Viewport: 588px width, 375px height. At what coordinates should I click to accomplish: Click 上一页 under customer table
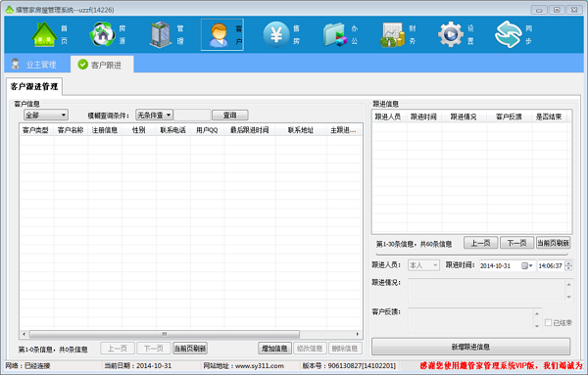[x=118, y=349]
